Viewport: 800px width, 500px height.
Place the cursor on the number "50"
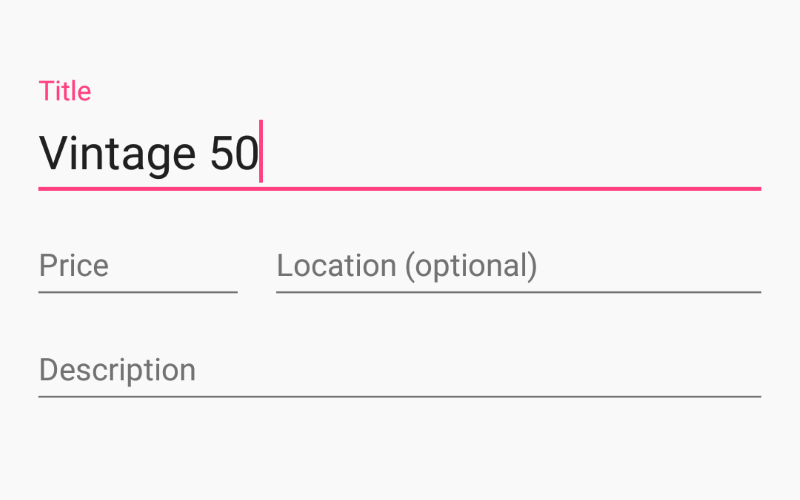pos(234,153)
